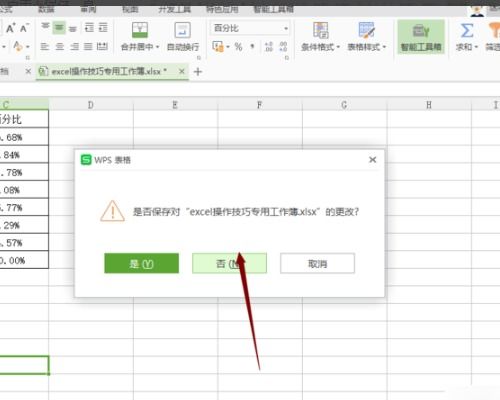Click Cancel (取消) in the dialog
Image resolution: width=500 pixels, height=400 pixels.
coord(317,263)
